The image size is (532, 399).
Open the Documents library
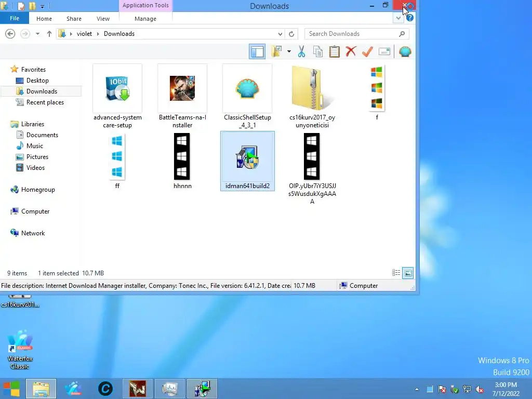pos(42,135)
